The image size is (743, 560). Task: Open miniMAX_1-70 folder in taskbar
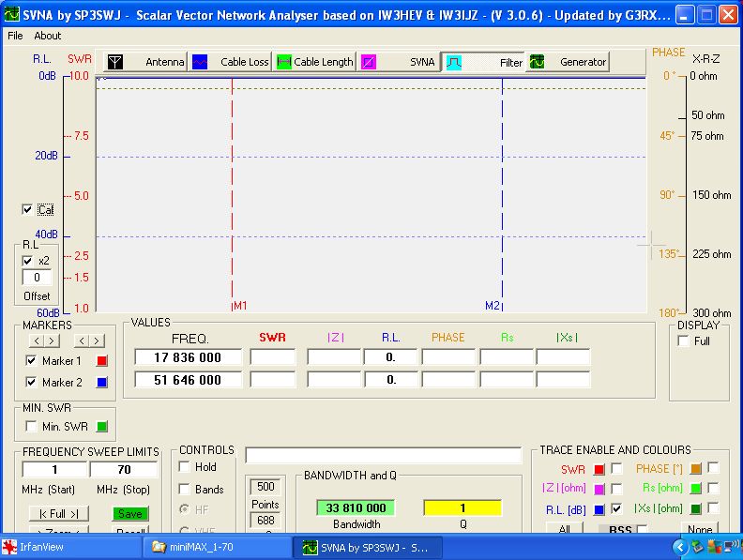(x=218, y=546)
